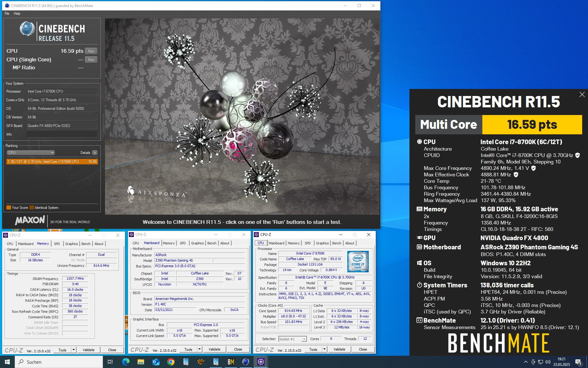Click the MAXON logo at the bottom
The width and height of the screenshot is (588, 368).
30,220
